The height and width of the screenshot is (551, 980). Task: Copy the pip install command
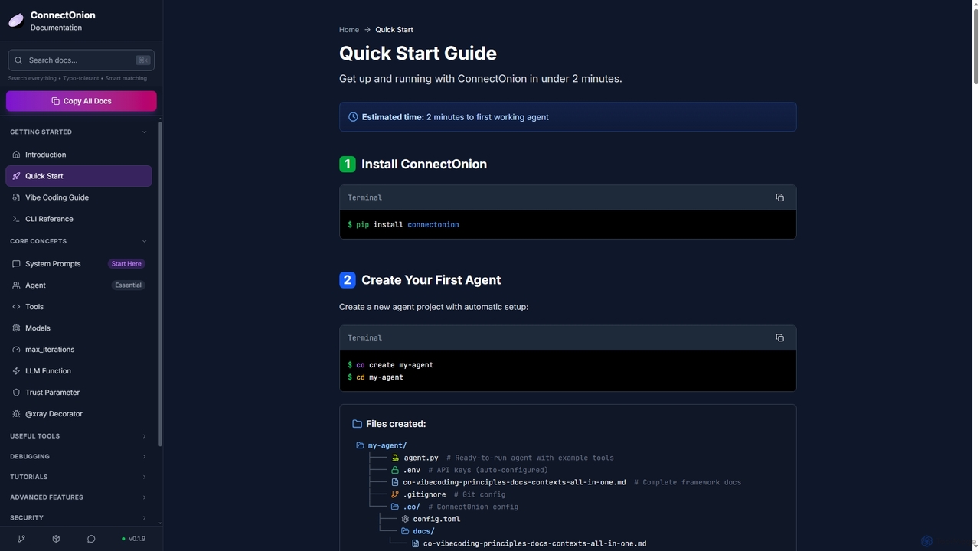tap(779, 197)
